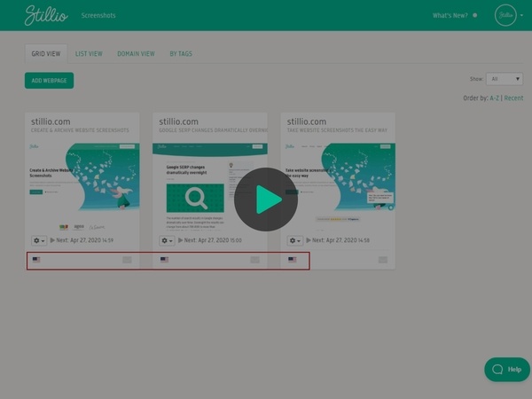
Task: Click grey icon at bottom right of Google SERP card
Action: click(254, 260)
